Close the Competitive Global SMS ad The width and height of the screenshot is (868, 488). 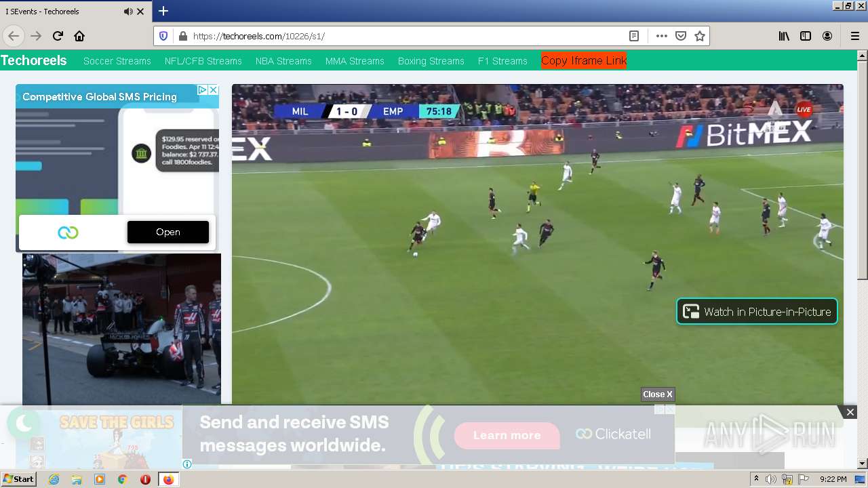point(213,89)
